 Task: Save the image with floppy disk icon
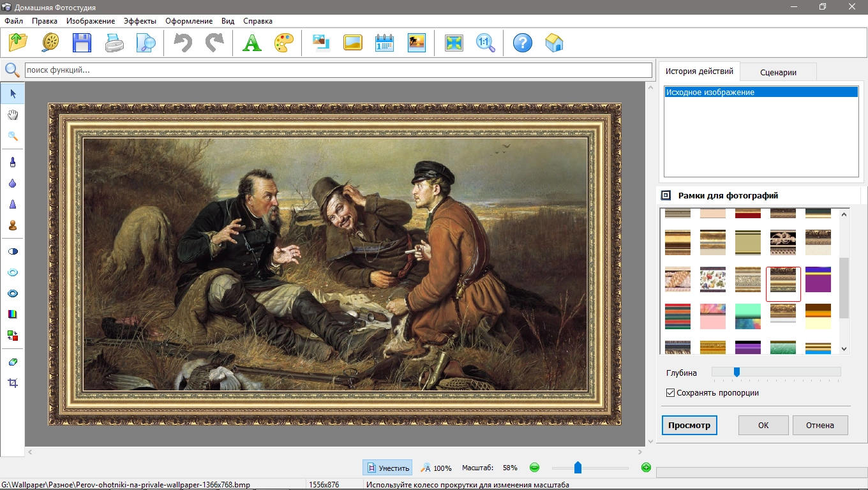[82, 43]
